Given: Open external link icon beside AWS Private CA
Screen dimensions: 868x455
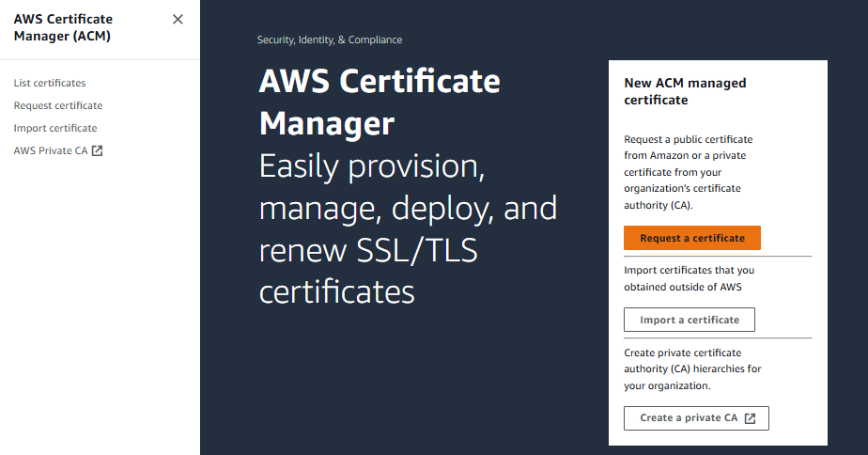Looking at the screenshot, I should [x=97, y=150].
